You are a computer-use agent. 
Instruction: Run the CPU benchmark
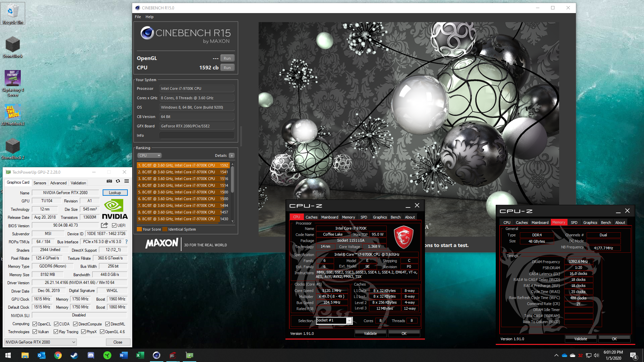[227, 68]
